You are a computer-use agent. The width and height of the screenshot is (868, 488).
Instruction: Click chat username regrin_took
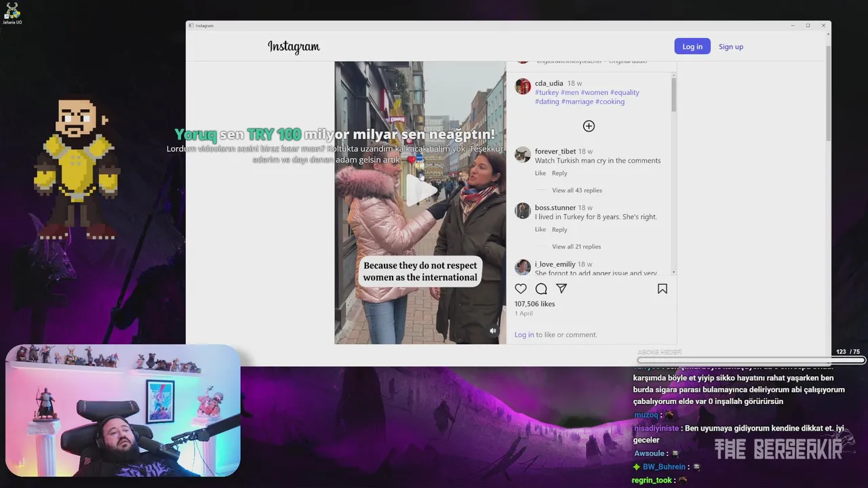pos(652,481)
